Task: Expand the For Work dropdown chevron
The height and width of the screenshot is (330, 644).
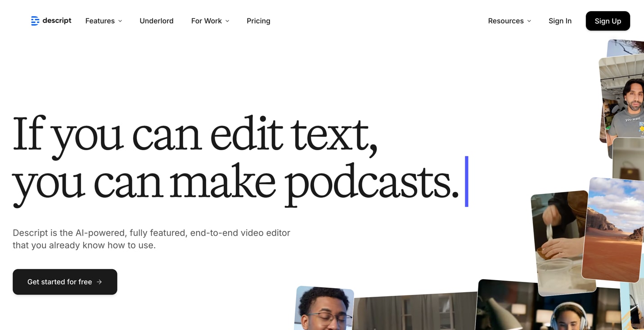Action: pyautogui.click(x=227, y=21)
